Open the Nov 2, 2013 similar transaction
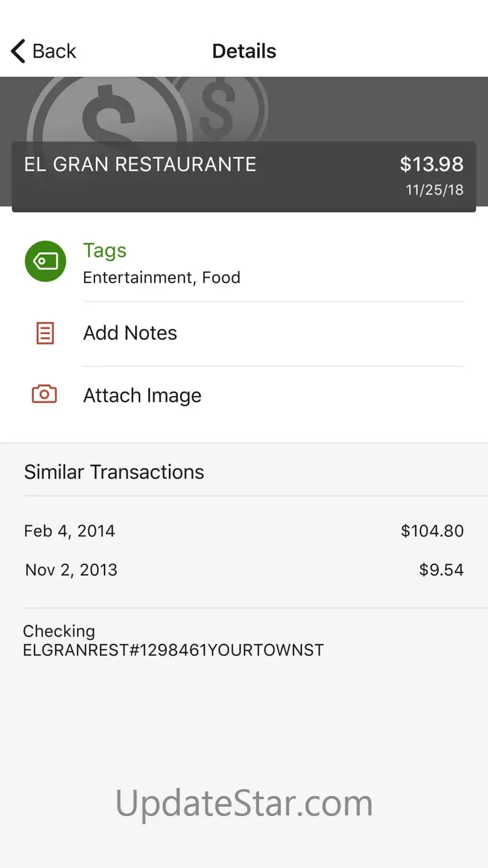The height and width of the screenshot is (868, 488). click(71, 570)
